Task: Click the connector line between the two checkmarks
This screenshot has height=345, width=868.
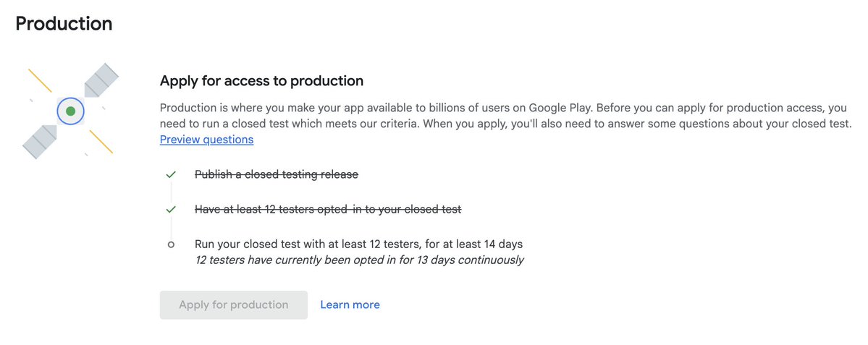Action: (171, 192)
